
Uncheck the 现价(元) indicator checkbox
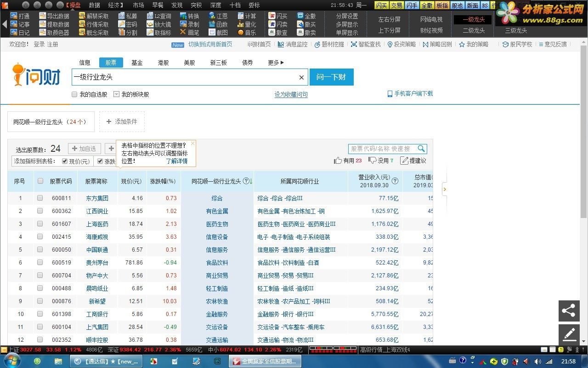click(65, 161)
